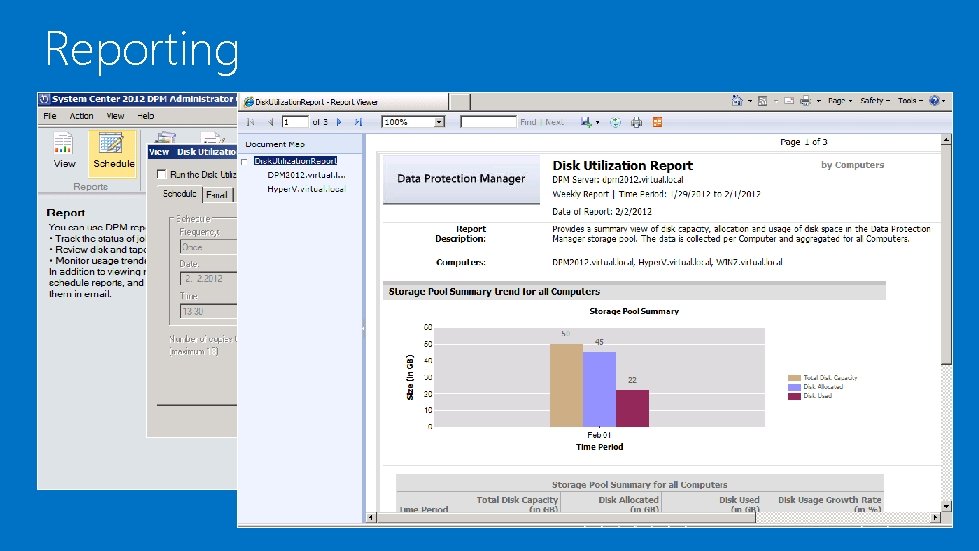Click the Find link in report toolbar
This screenshot has width=979, height=551.
click(x=528, y=122)
